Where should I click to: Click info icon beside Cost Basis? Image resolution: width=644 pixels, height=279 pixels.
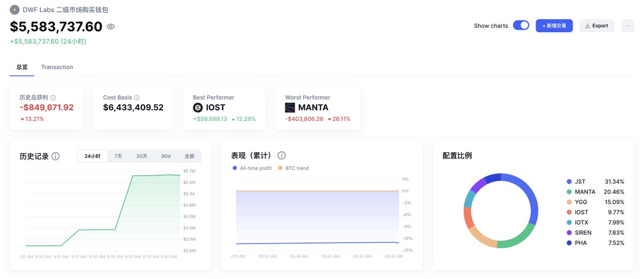(137, 98)
